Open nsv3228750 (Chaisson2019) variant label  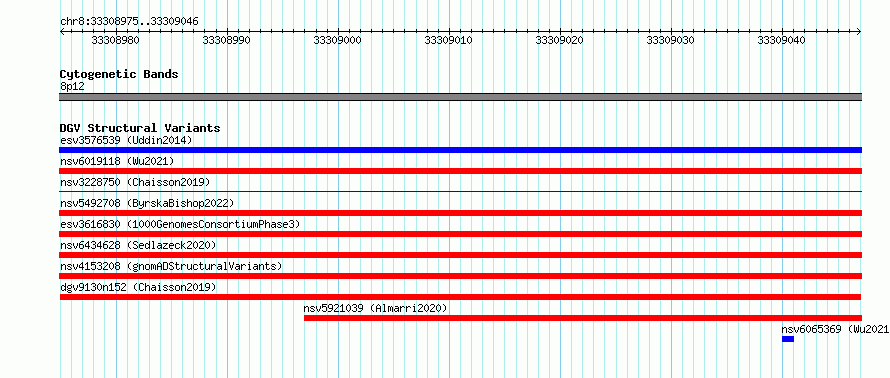(135, 182)
